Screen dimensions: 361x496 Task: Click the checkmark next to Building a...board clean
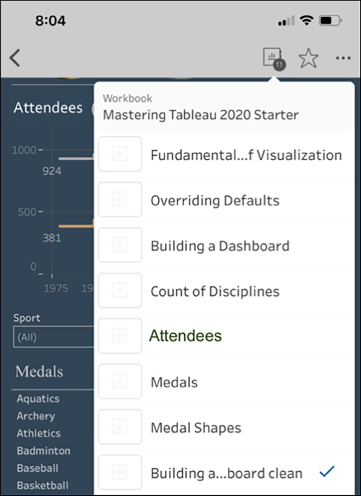coord(327,471)
